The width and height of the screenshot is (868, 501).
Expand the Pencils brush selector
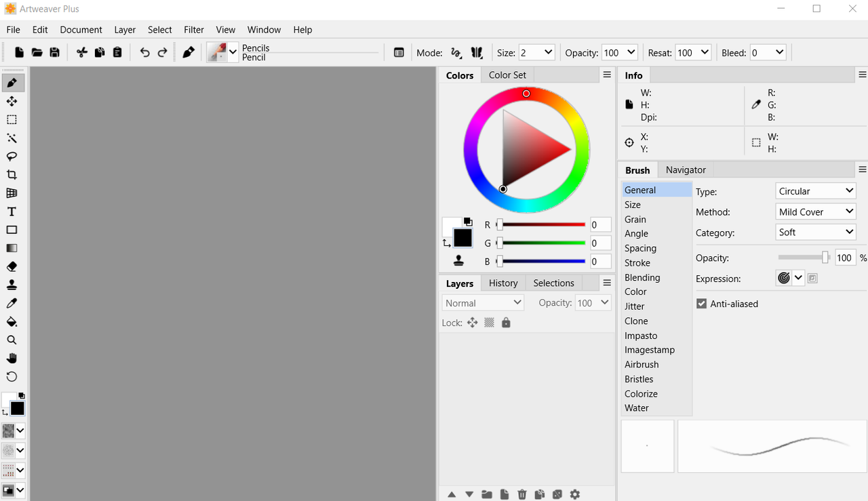[x=233, y=52]
